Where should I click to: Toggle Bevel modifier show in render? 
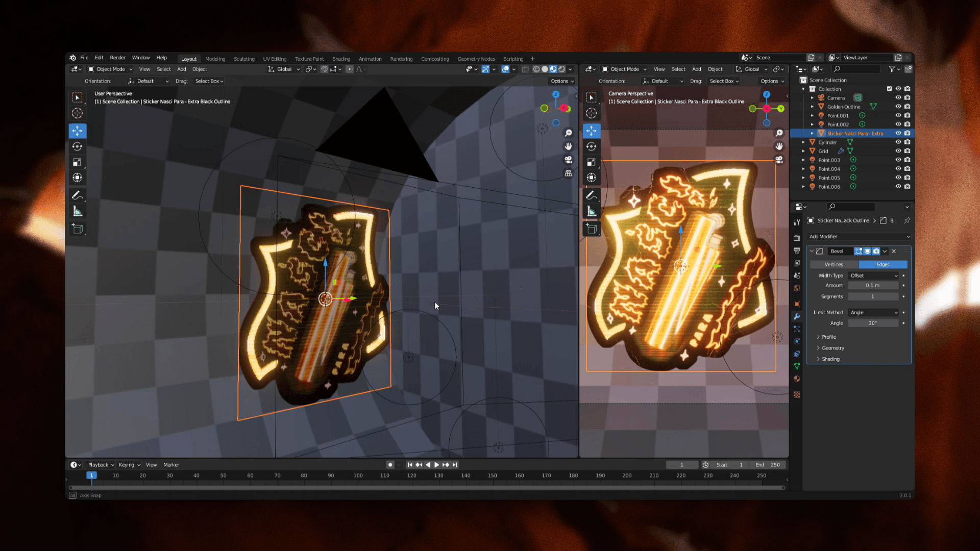point(876,251)
